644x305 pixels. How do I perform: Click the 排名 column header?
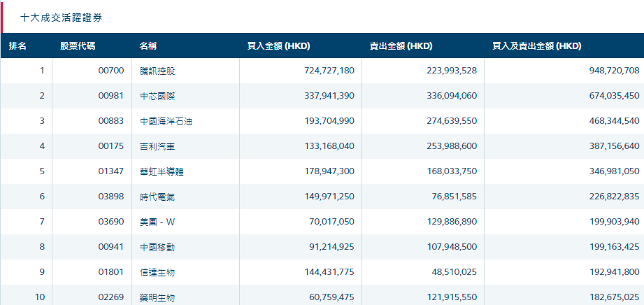[17, 46]
